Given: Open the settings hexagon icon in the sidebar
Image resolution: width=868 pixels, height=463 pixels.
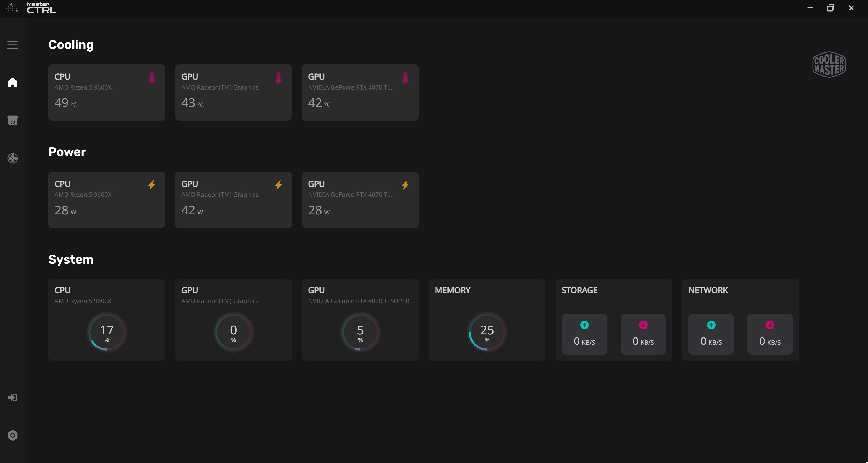Looking at the screenshot, I should click(12, 435).
